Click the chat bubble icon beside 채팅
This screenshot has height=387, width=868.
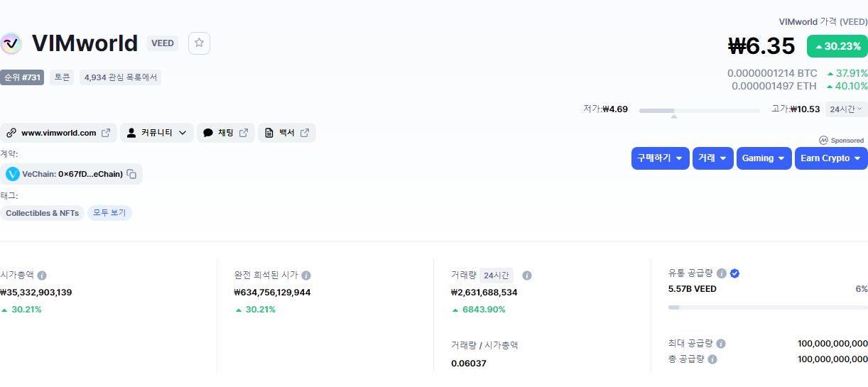pyautogui.click(x=208, y=133)
